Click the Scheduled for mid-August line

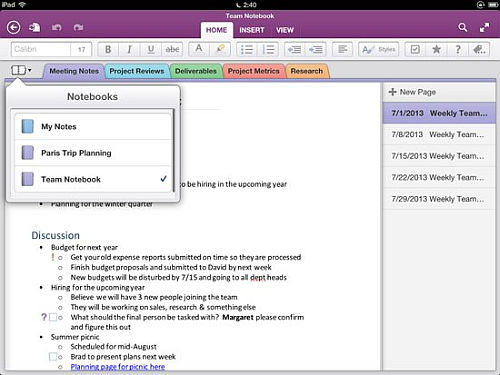(113, 347)
